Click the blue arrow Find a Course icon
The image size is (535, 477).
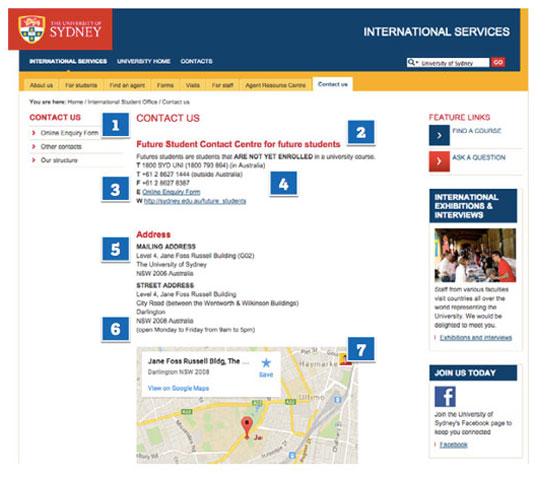point(439,135)
